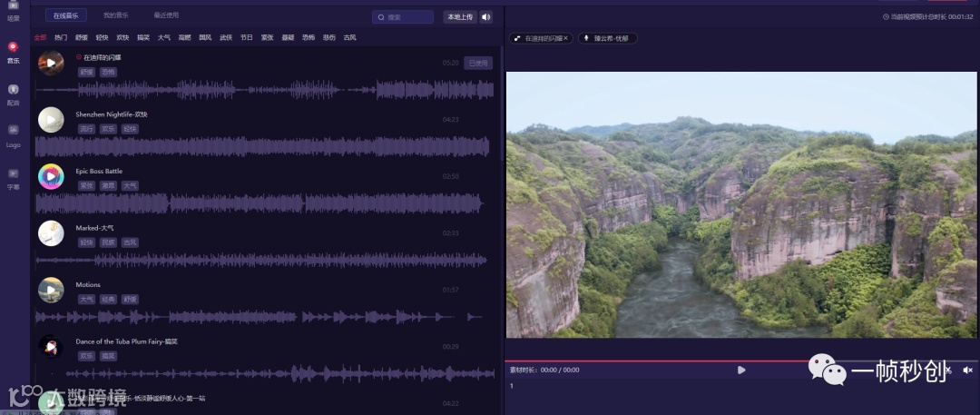Filter music by 欢快 category
This screenshot has height=415, width=980.
[122, 37]
